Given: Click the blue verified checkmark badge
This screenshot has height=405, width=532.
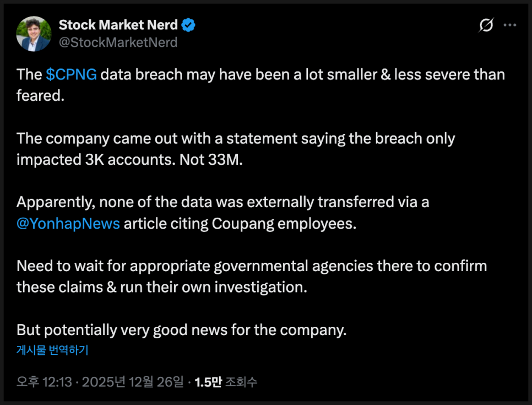Looking at the screenshot, I should (x=189, y=25).
